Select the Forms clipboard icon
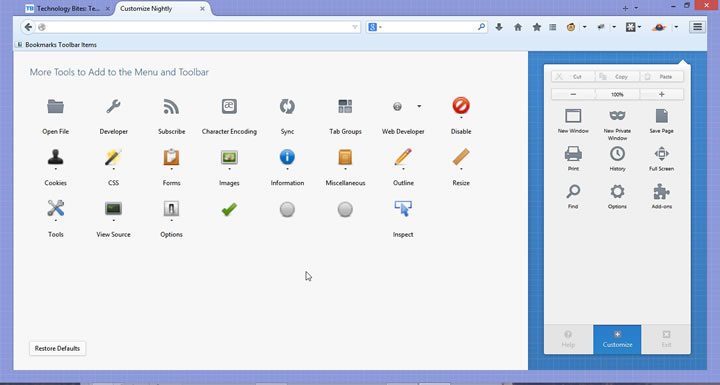Viewport: 720px width, 385px height. coord(171,157)
